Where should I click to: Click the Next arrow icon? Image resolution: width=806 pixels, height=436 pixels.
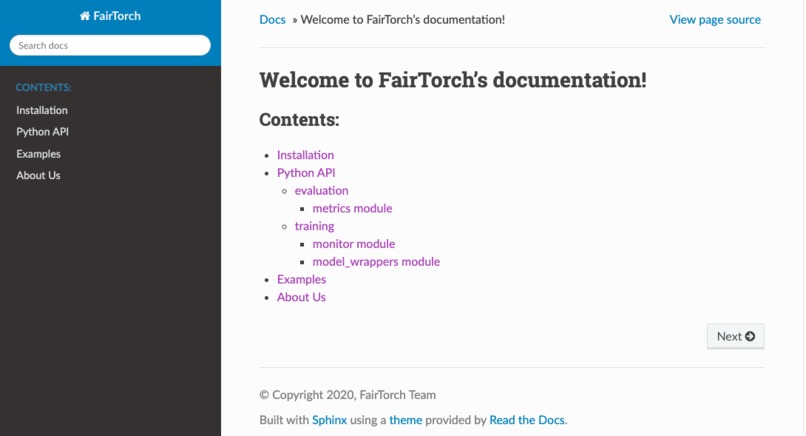750,336
